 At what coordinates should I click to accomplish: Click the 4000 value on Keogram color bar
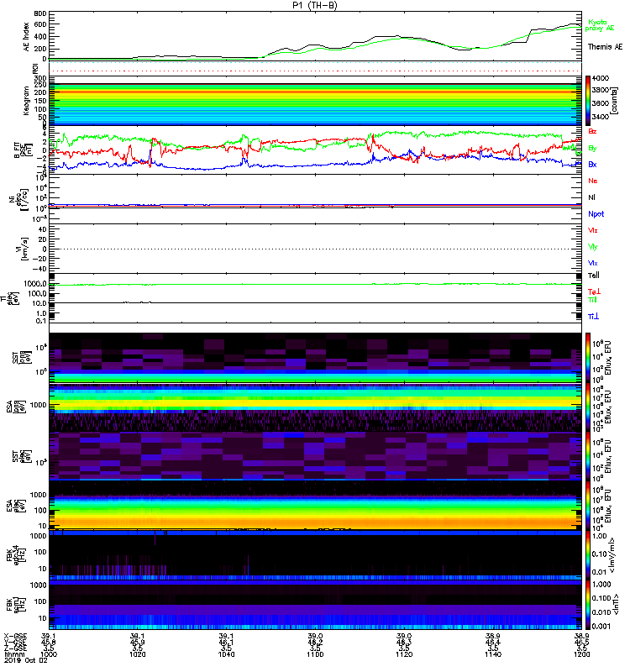(601, 78)
